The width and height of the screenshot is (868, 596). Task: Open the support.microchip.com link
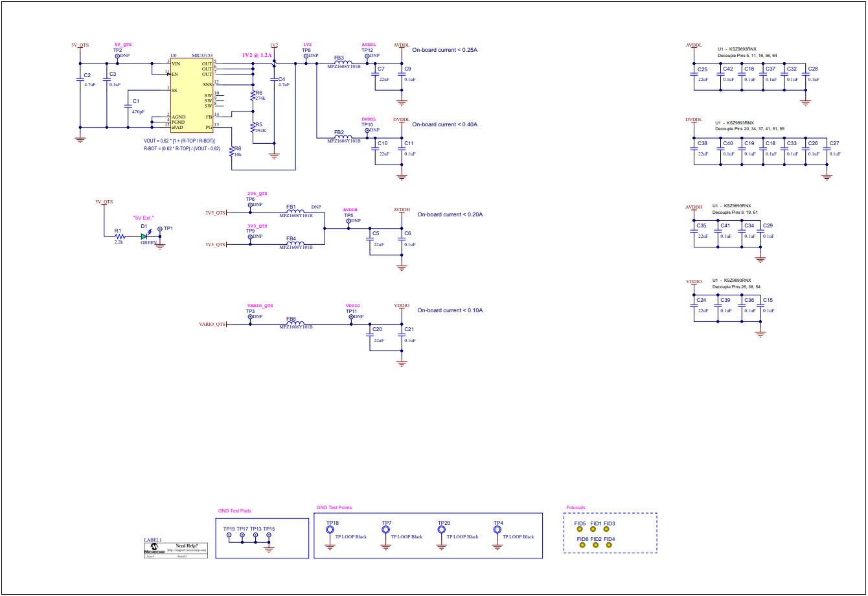(x=187, y=550)
